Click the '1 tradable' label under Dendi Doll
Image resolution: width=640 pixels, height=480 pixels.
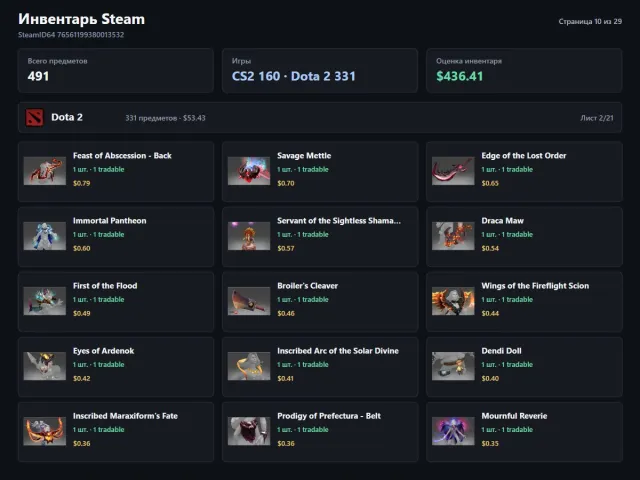(x=517, y=364)
